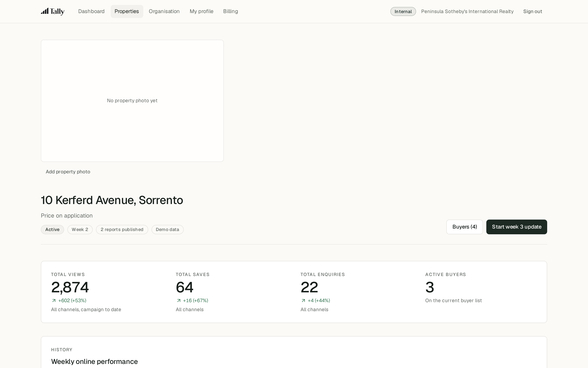Add a property photo

[68, 172]
